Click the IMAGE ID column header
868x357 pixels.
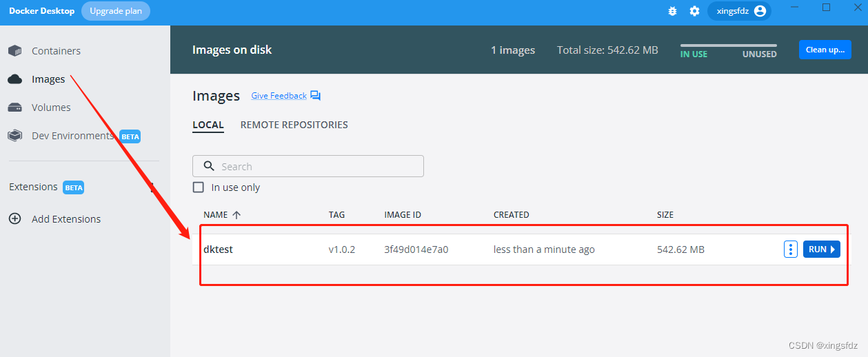click(403, 215)
